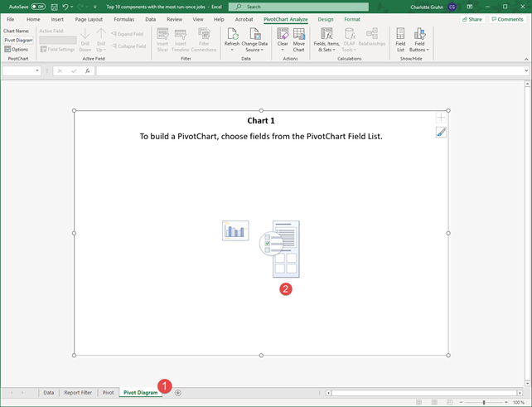
Task: Collapse the ribbon with the chevron
Action: (526, 59)
